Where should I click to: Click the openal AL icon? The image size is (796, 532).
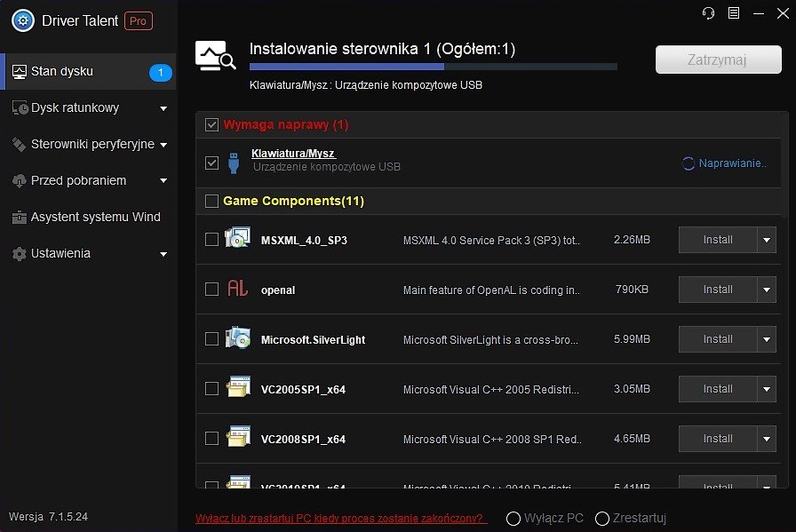pos(237,289)
